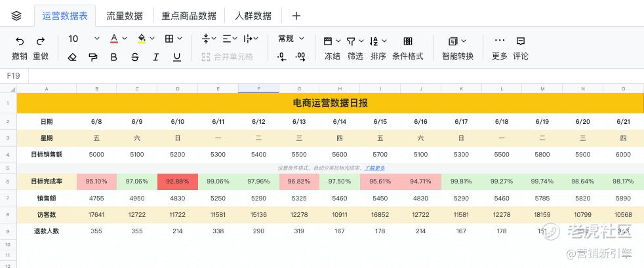
Task: Toggle italic formatting
Action: [155, 57]
